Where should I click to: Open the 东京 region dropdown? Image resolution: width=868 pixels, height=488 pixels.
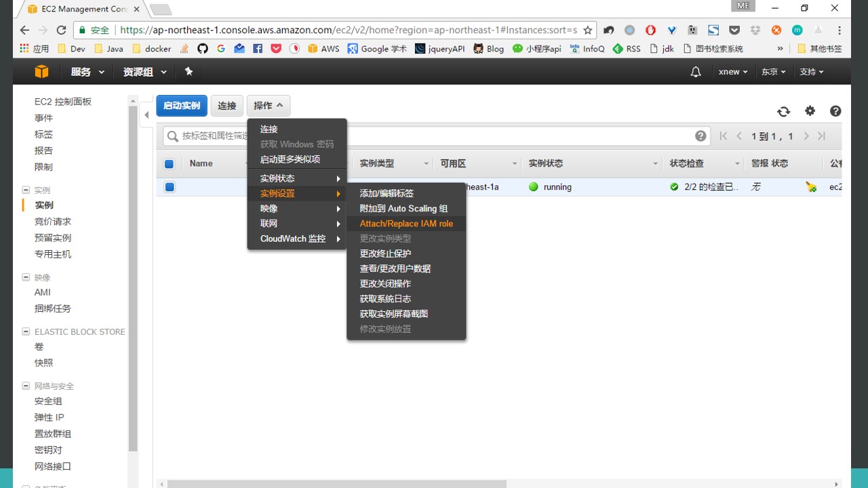pyautogui.click(x=773, y=72)
